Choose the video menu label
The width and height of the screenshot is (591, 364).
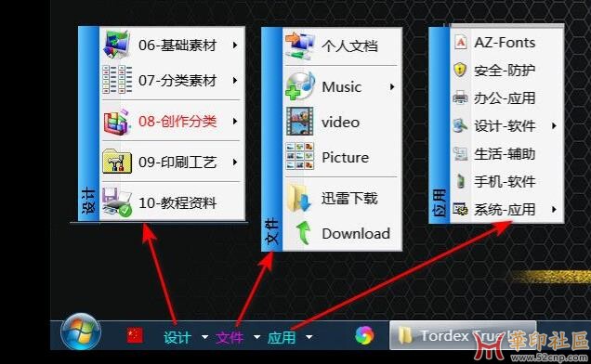(340, 122)
